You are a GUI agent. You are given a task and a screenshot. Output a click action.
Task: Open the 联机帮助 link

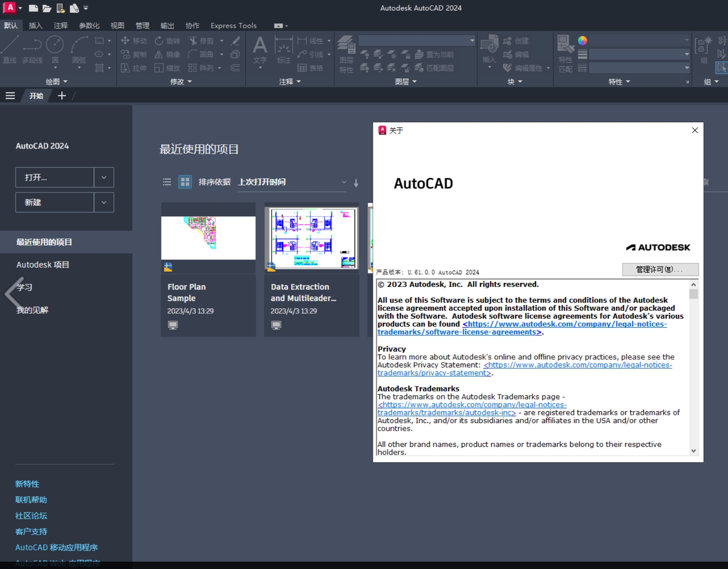pyautogui.click(x=31, y=500)
